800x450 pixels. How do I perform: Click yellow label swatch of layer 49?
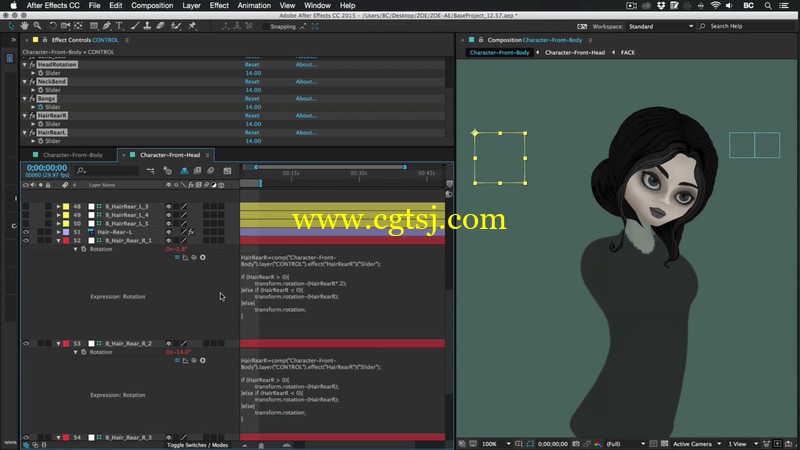[66, 215]
